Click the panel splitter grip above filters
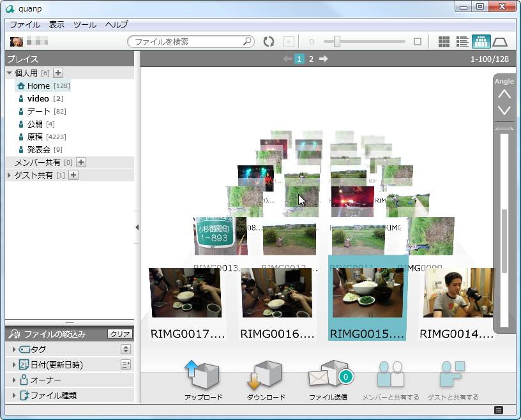521x420 pixels. (x=70, y=322)
